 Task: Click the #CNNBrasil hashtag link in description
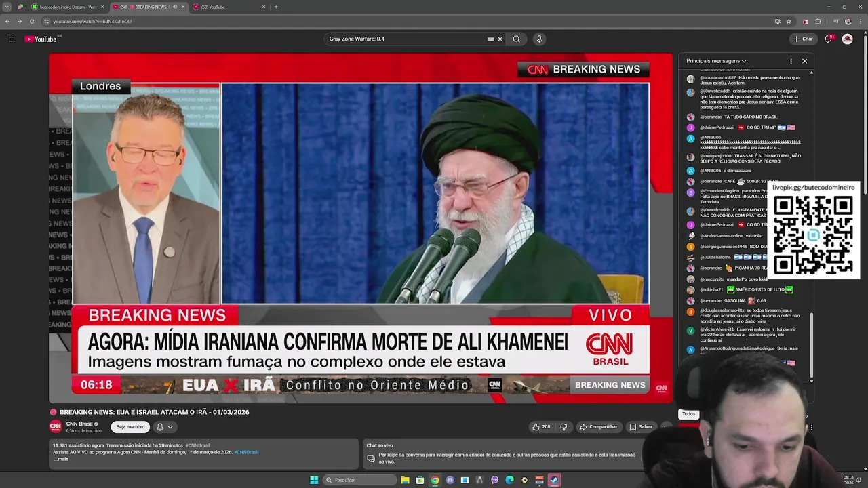(246, 452)
